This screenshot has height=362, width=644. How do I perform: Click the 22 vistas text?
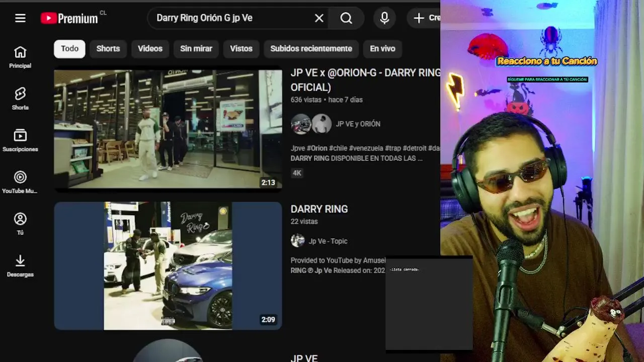[304, 221]
